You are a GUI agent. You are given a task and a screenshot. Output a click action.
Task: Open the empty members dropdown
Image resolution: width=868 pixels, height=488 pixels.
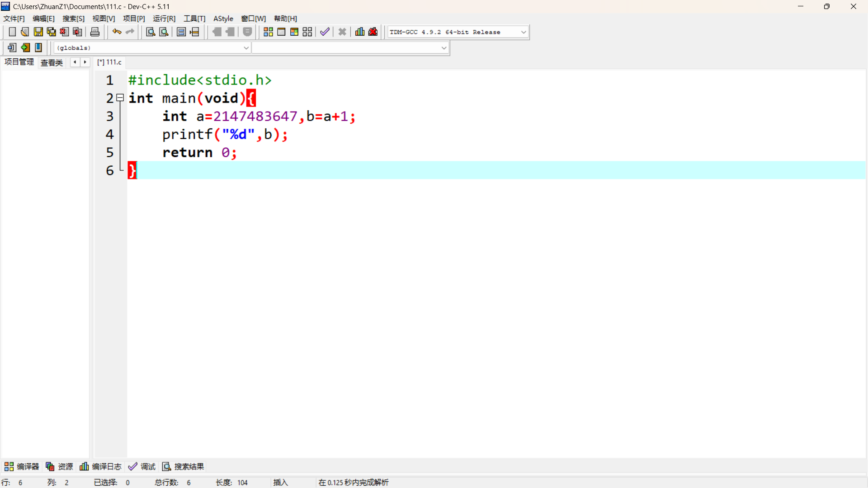tap(443, 48)
